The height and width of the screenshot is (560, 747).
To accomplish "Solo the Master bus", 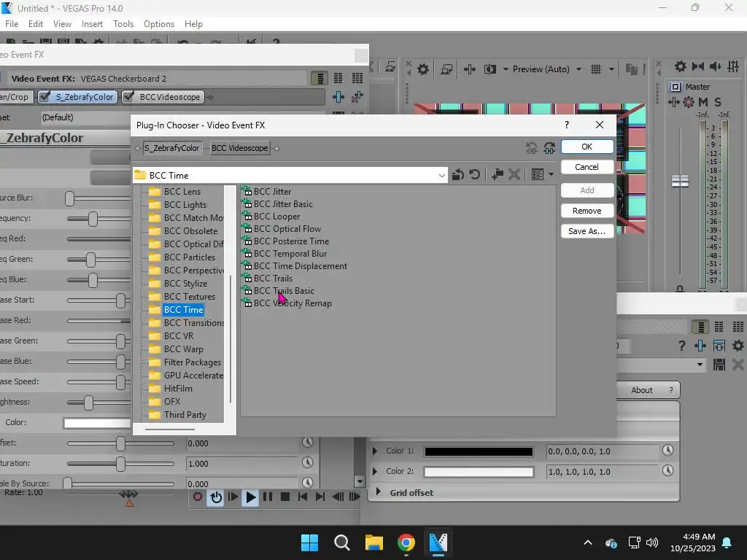I will [718, 102].
